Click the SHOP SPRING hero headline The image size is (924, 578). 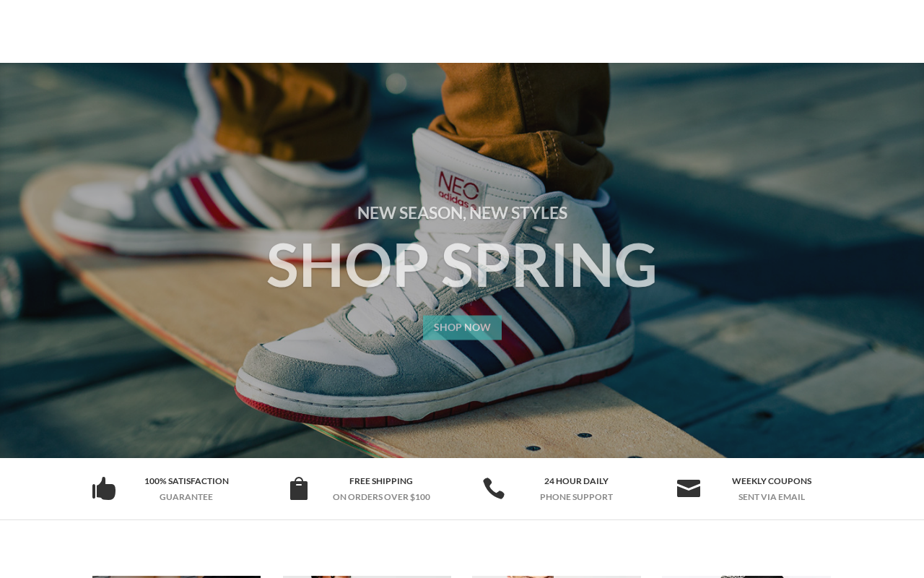point(462,265)
